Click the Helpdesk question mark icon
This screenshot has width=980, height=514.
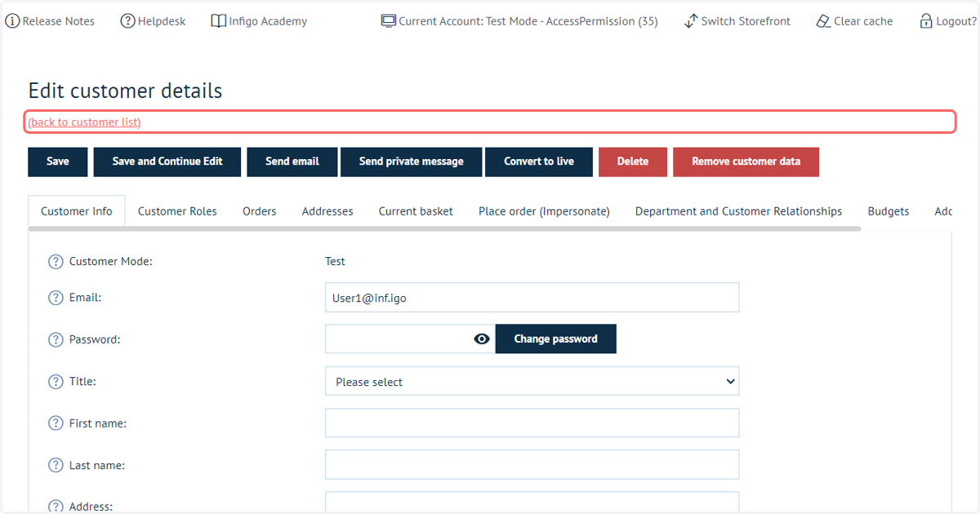pyautogui.click(x=127, y=21)
